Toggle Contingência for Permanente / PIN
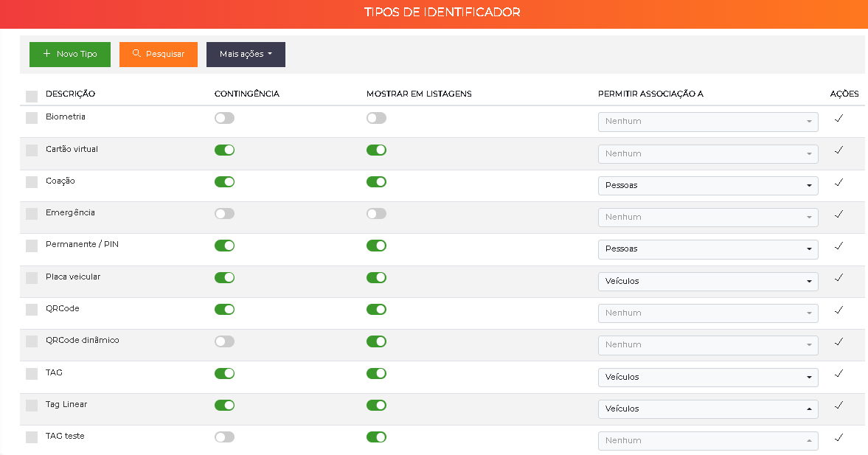The width and height of the screenshot is (868, 455). tap(224, 246)
